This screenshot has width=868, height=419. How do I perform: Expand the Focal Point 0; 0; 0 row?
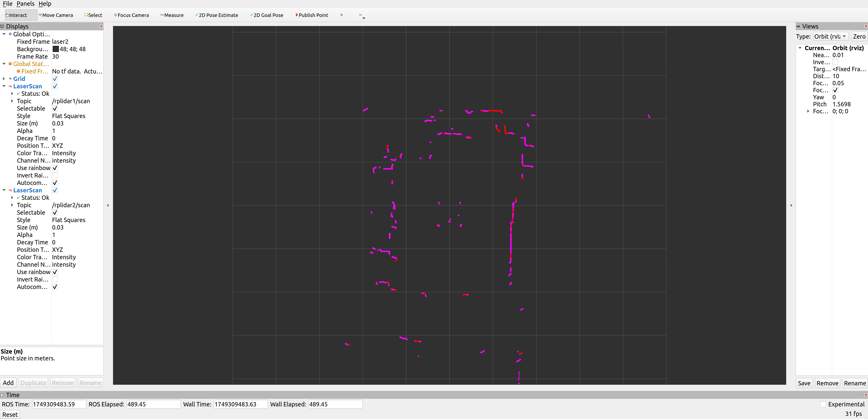[x=808, y=111]
